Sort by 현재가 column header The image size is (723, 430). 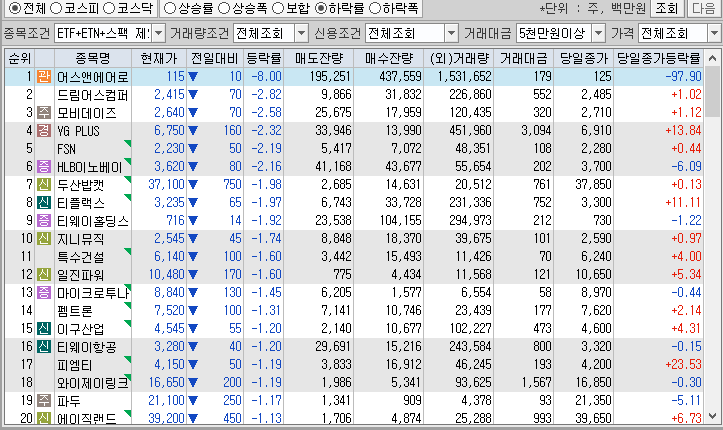click(159, 58)
